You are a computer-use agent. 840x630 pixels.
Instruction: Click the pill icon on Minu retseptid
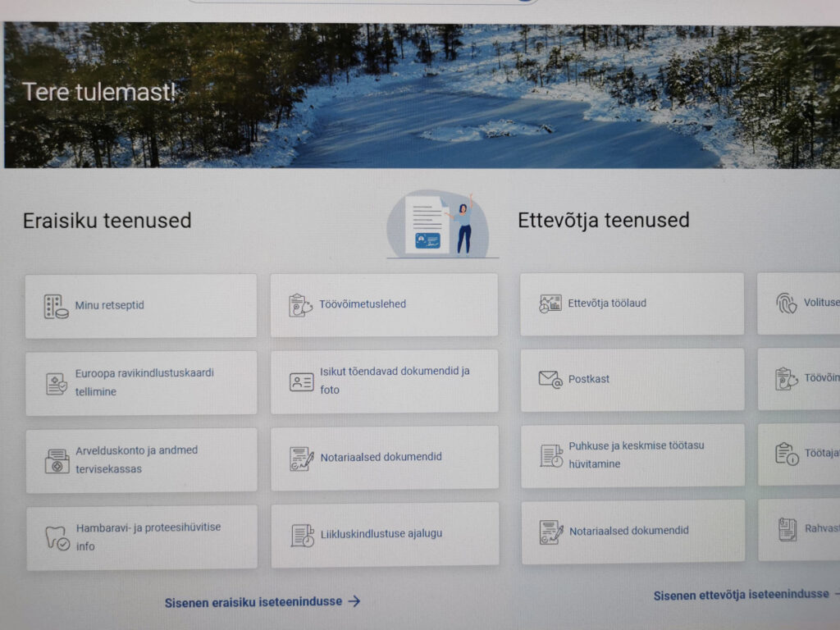(56, 306)
